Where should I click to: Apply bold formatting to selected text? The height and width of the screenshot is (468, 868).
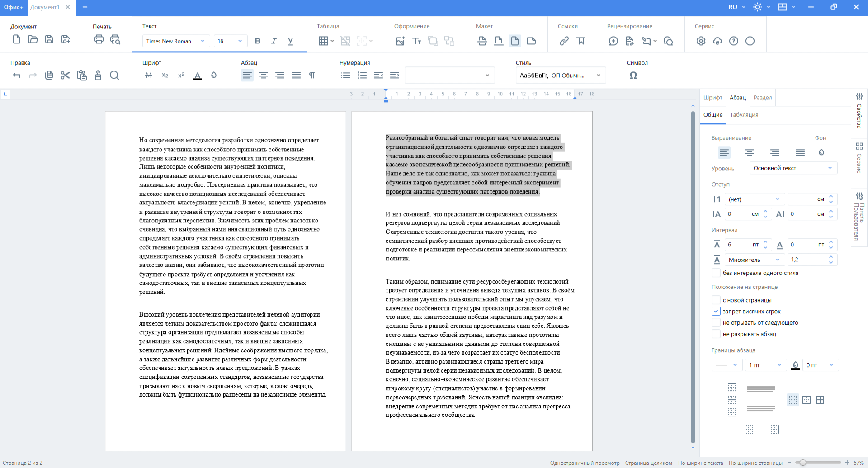tap(257, 41)
